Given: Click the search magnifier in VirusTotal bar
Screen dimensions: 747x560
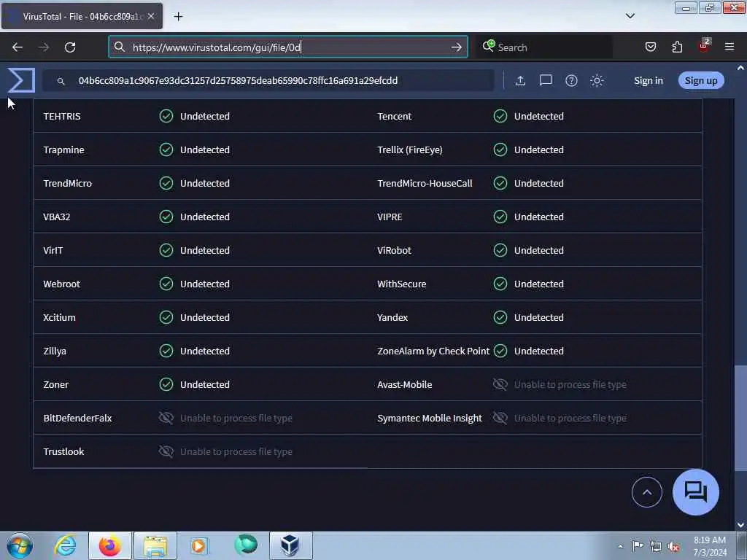Looking at the screenshot, I should pos(61,81).
